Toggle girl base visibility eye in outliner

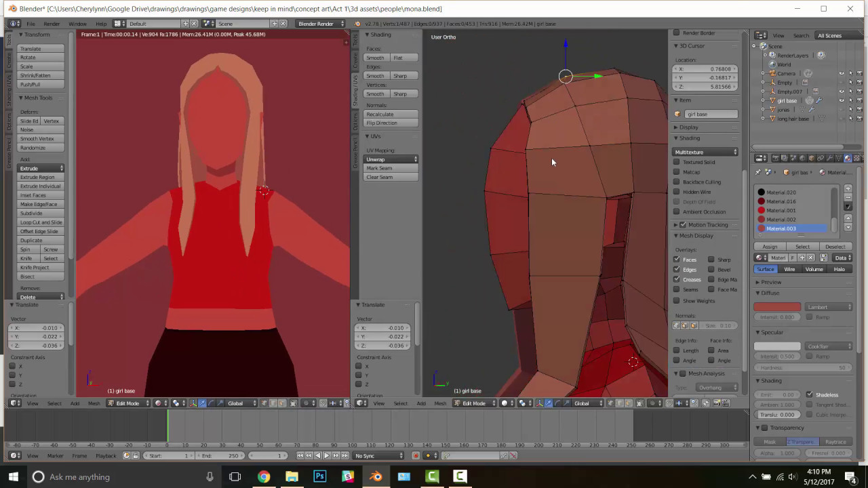tap(842, 100)
